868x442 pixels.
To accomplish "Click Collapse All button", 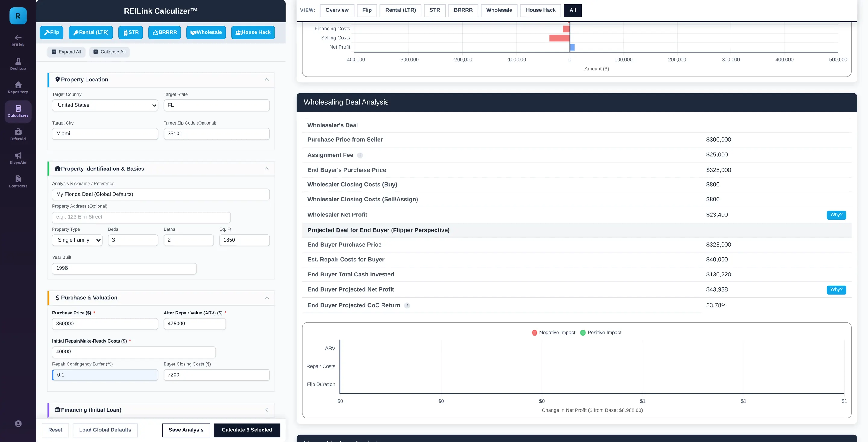I will click(x=109, y=52).
